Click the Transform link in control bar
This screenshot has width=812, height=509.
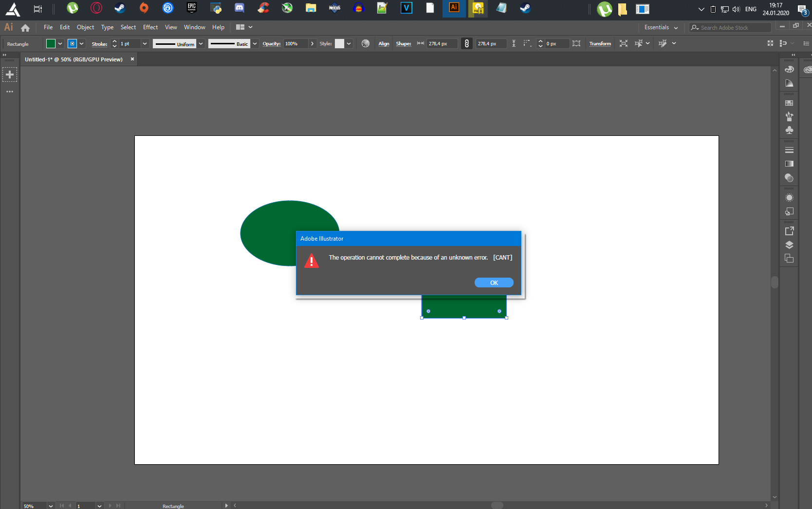pyautogui.click(x=600, y=44)
